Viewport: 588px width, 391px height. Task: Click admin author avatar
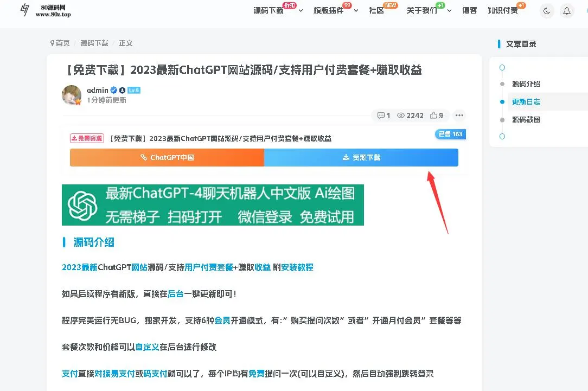pos(72,95)
